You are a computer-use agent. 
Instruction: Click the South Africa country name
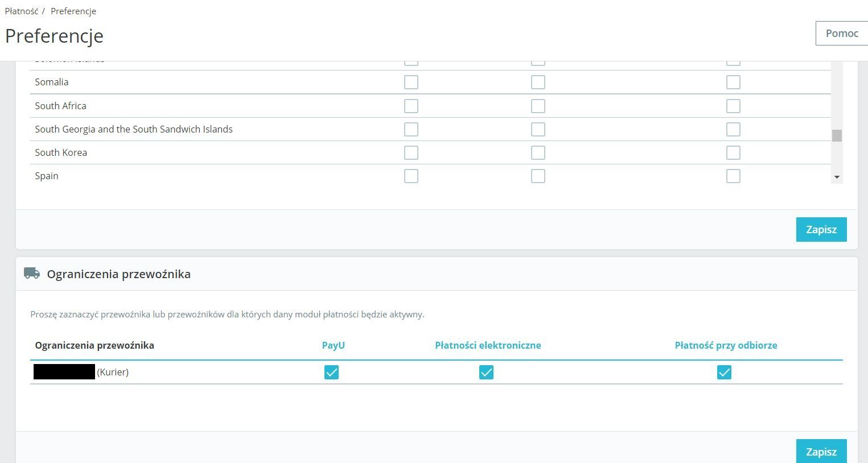click(60, 106)
